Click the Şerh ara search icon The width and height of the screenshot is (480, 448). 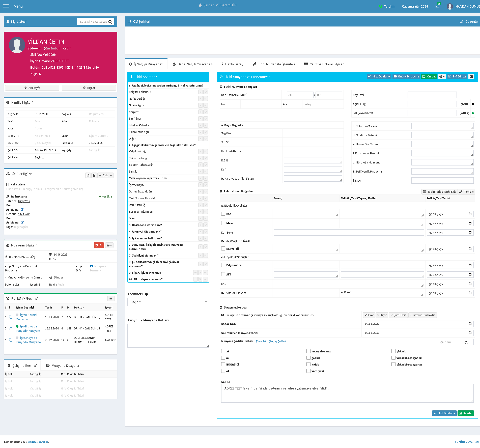click(x=466, y=342)
